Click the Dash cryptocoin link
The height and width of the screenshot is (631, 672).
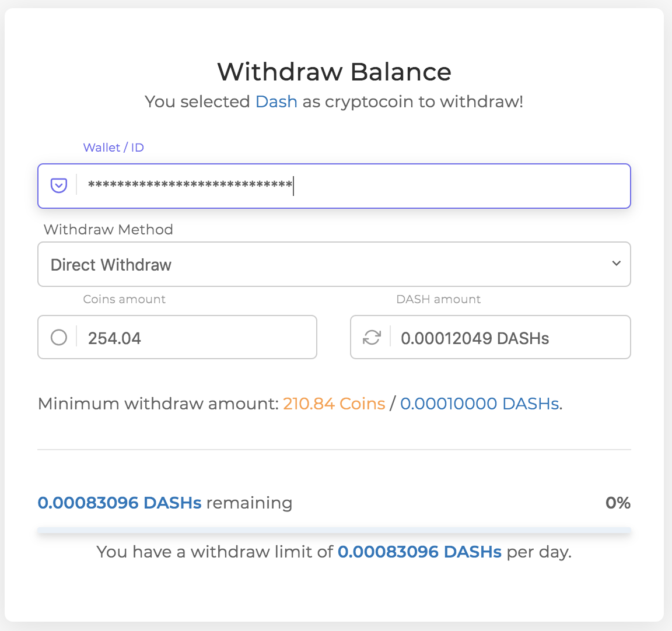point(276,102)
